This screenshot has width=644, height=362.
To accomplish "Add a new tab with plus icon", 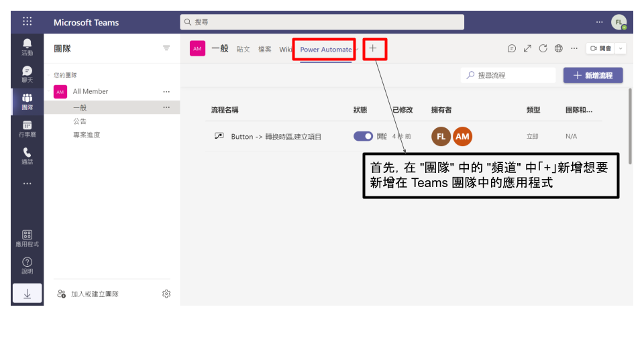I will (x=372, y=48).
